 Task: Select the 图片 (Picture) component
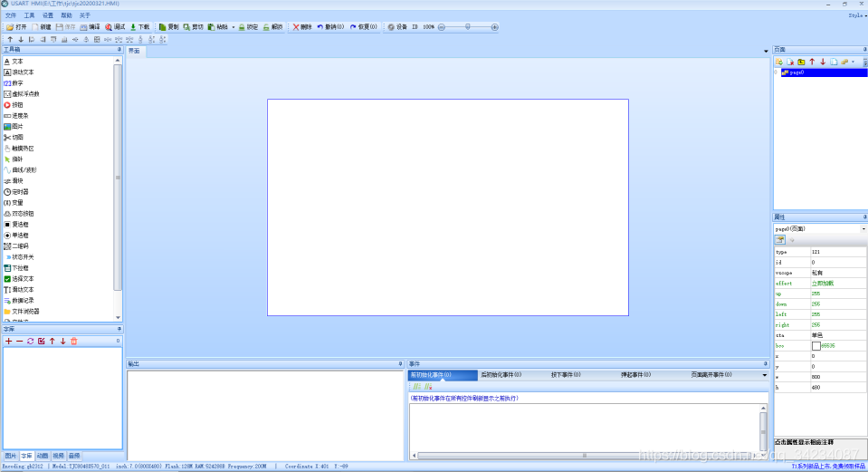click(x=14, y=126)
